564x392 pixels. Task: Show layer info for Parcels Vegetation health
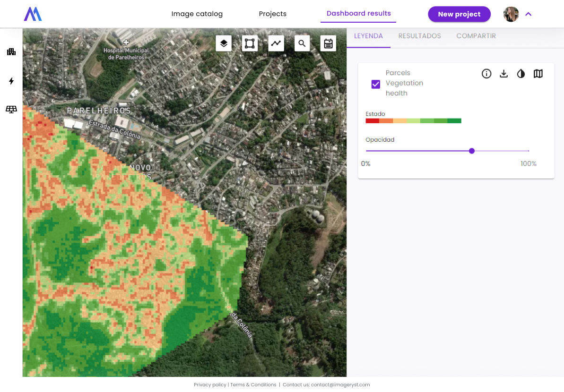click(486, 74)
